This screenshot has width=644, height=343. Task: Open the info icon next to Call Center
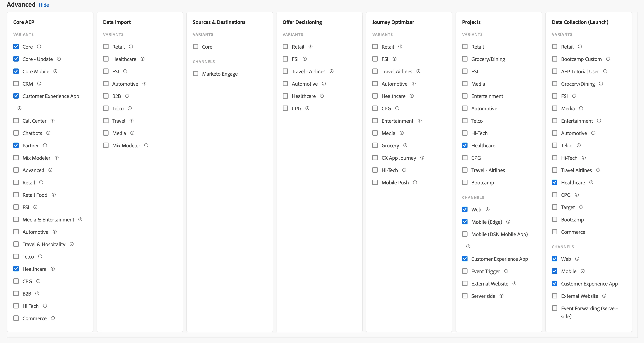[53, 121]
